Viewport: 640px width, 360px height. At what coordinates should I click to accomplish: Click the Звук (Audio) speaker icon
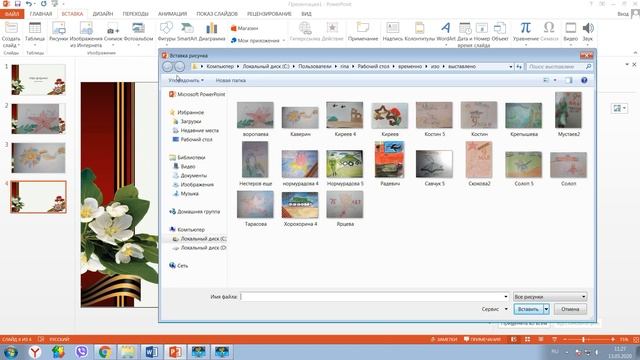[x=588, y=32]
